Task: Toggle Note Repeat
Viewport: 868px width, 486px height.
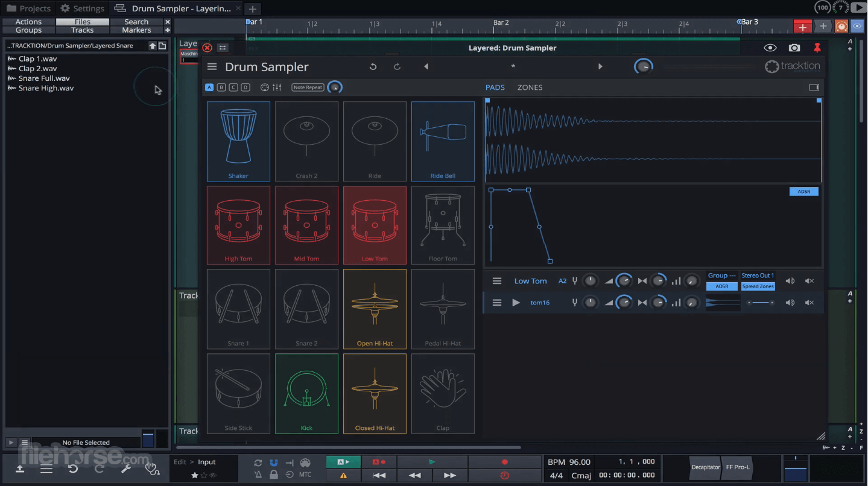Action: coord(308,87)
